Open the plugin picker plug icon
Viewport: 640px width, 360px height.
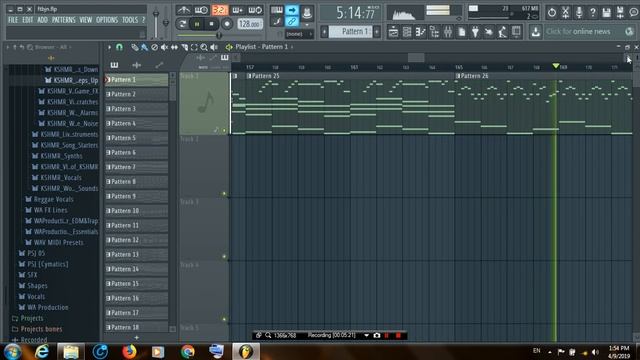pyautogui.click(x=475, y=31)
